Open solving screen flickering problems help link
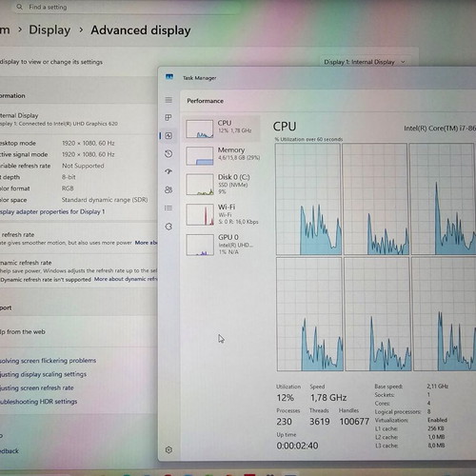The width and height of the screenshot is (476, 476). click(48, 361)
